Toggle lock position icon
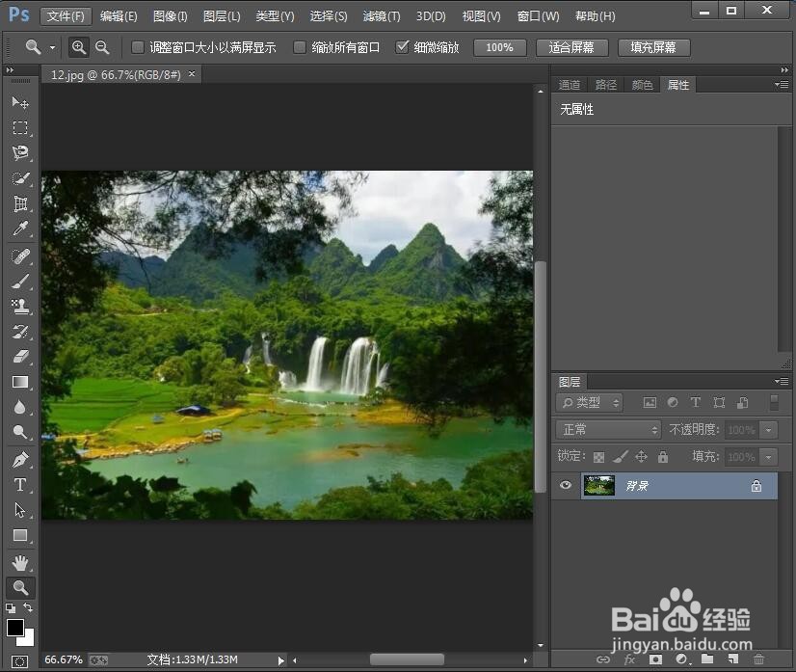Image resolution: width=796 pixels, height=672 pixels. click(x=641, y=457)
